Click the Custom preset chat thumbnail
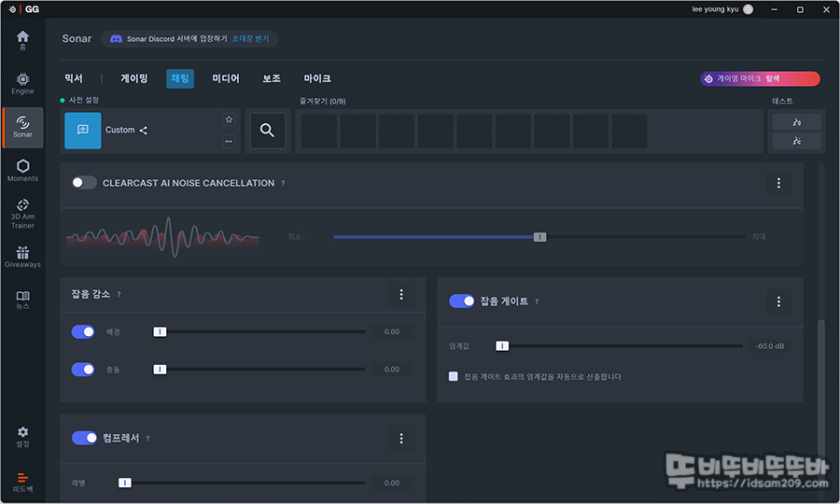 (82, 130)
